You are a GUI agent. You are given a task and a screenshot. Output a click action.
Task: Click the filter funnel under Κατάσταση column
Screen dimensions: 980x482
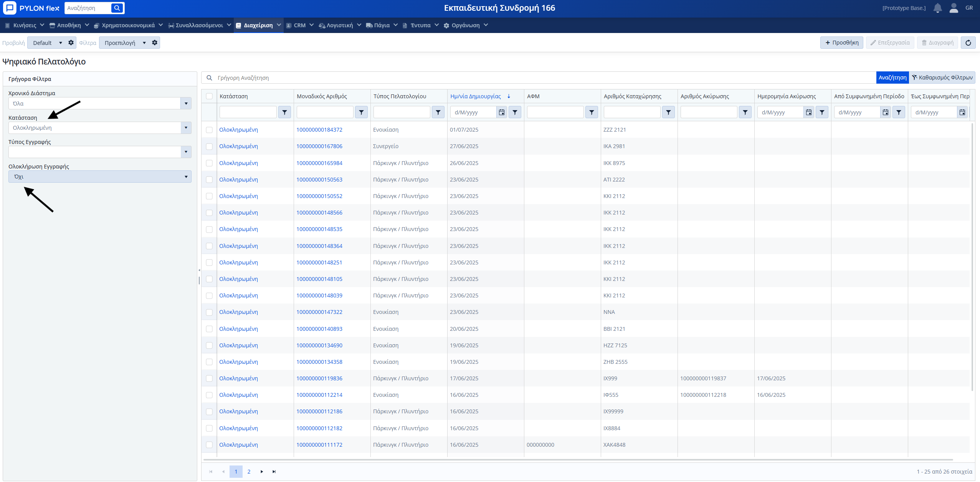[x=284, y=112]
